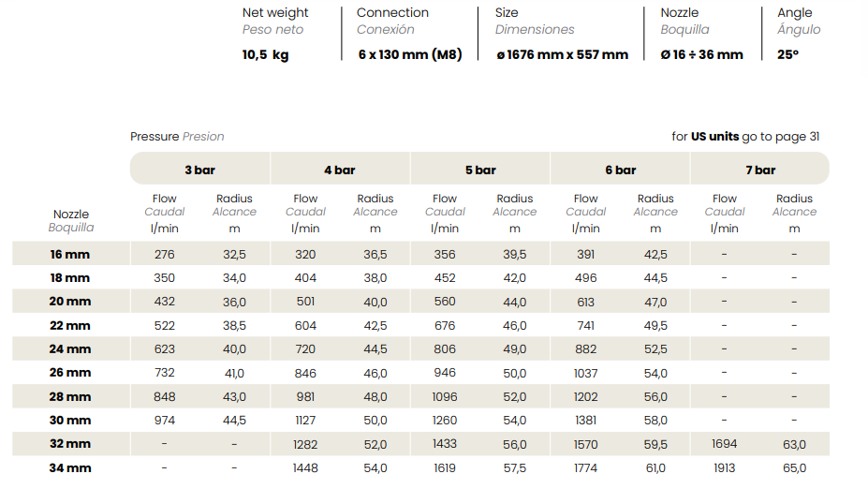Follow the US units page 31 note
Image resolution: width=868 pixels, height=489 pixels.
coord(745,137)
